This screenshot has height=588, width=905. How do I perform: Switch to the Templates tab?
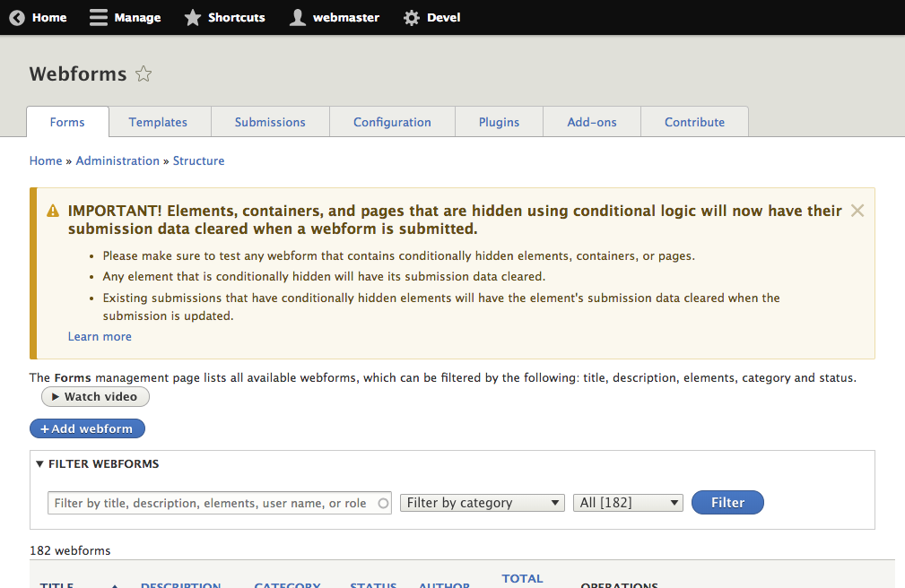tap(158, 122)
